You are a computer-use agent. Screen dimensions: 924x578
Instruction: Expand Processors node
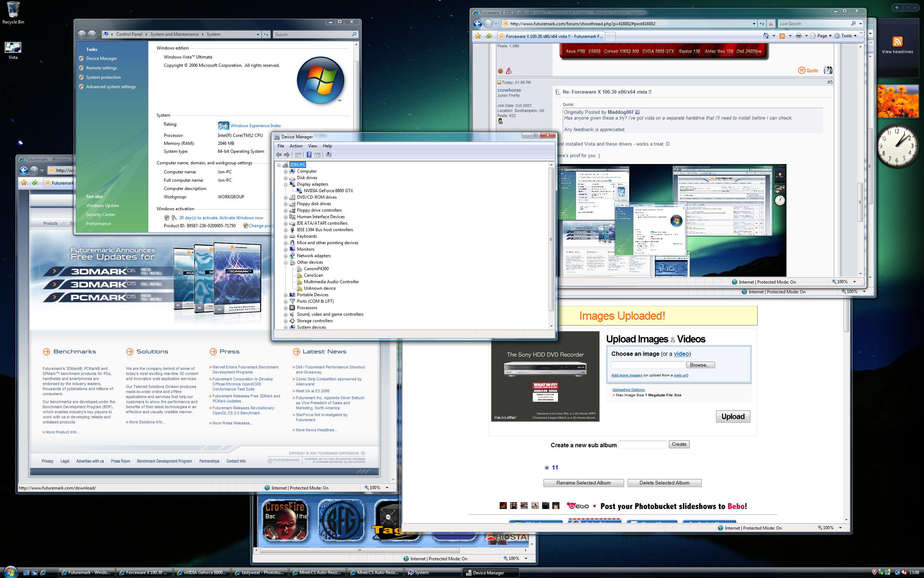(x=286, y=308)
